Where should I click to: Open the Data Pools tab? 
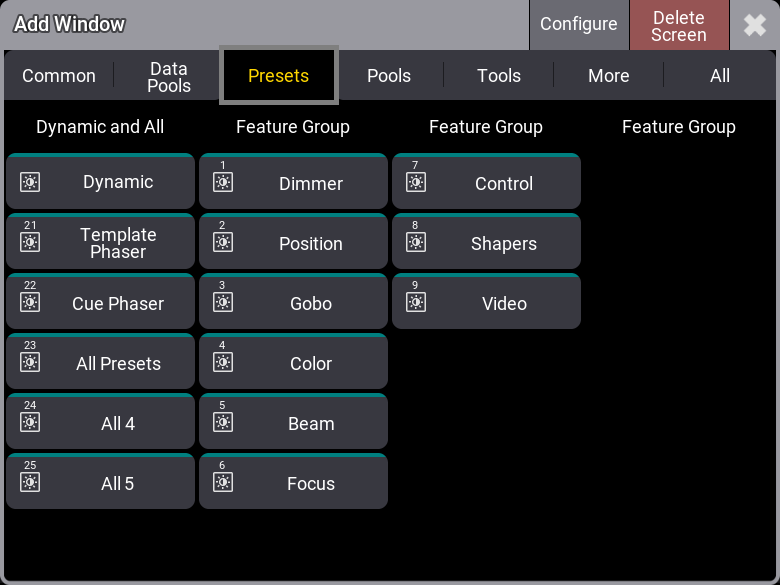tap(169, 76)
